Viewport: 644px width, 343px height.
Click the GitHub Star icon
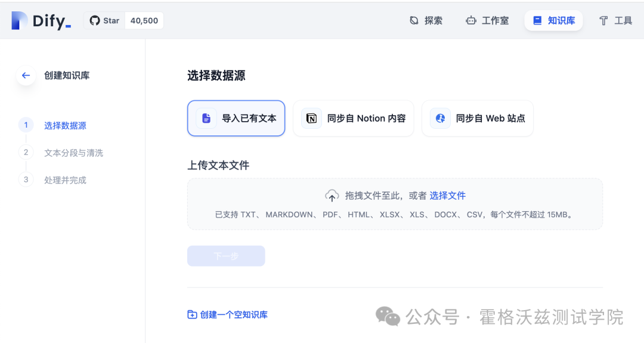tap(95, 20)
